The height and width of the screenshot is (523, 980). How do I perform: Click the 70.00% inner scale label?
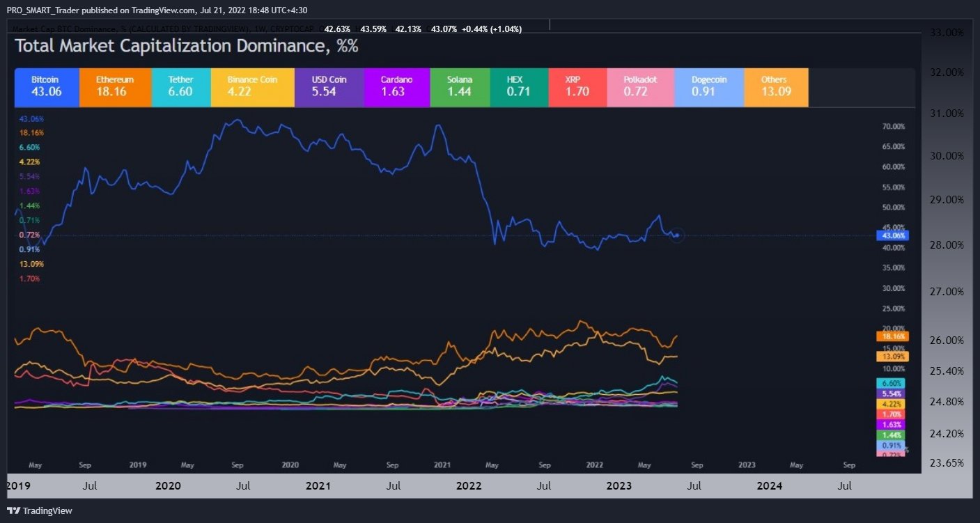click(x=894, y=127)
